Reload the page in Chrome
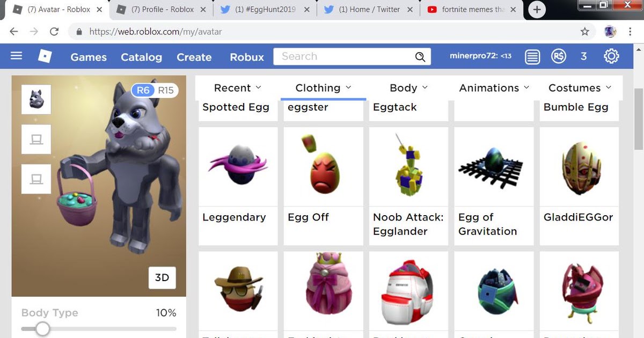This screenshot has height=338, width=644. click(x=54, y=32)
